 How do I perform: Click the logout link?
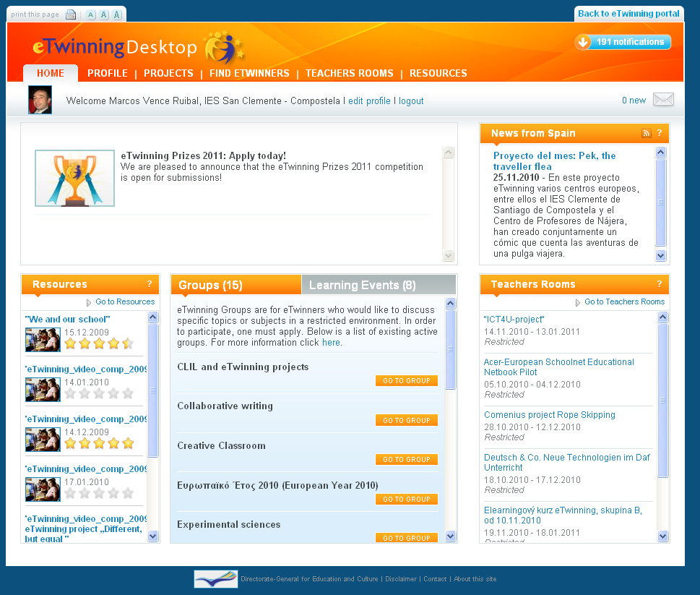pos(411,101)
